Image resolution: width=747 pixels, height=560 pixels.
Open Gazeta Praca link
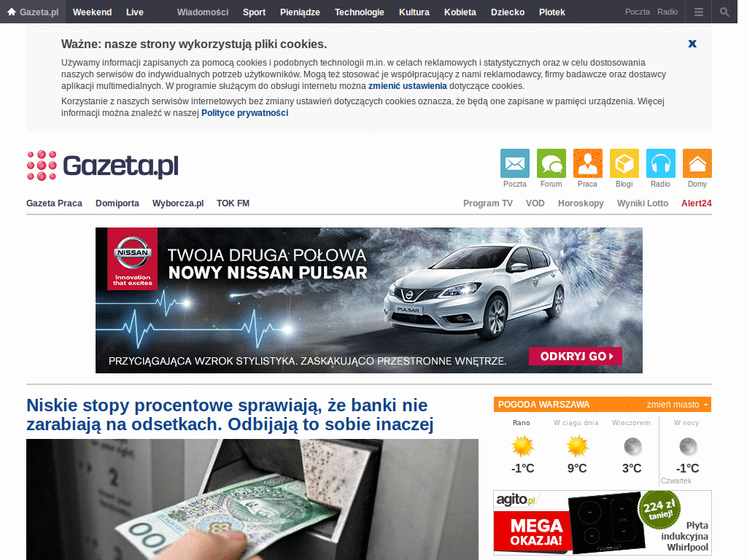click(54, 203)
